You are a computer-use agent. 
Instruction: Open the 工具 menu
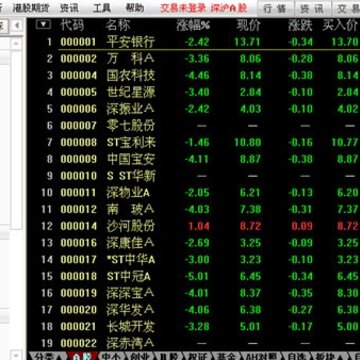tap(102, 8)
